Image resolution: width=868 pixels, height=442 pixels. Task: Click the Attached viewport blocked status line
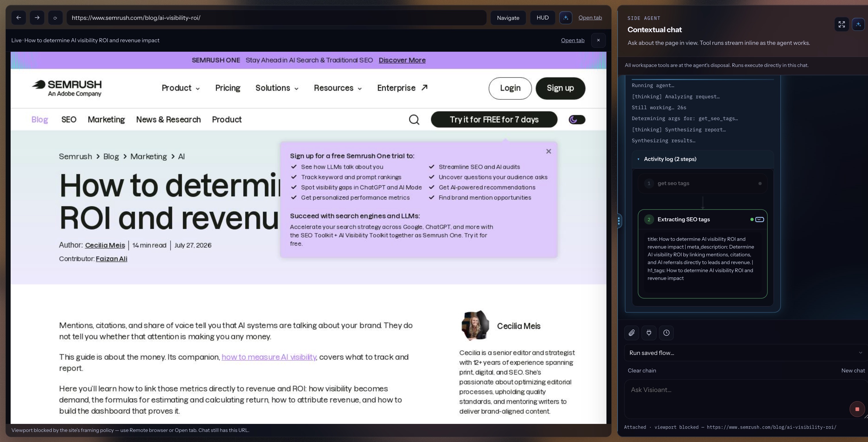(730, 427)
